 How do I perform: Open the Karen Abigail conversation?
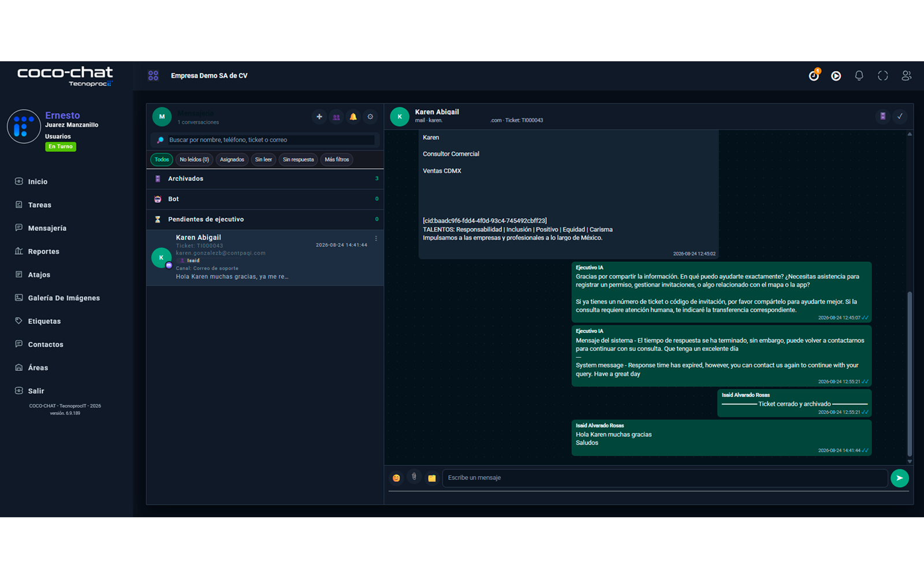265,258
